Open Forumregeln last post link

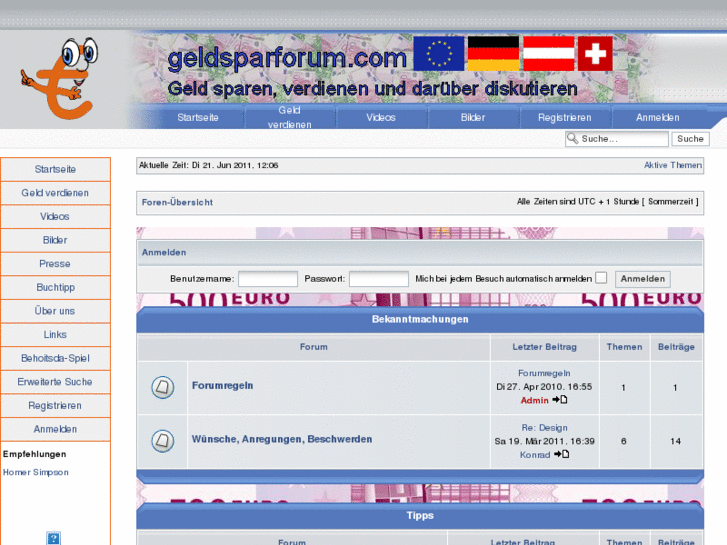(544, 373)
